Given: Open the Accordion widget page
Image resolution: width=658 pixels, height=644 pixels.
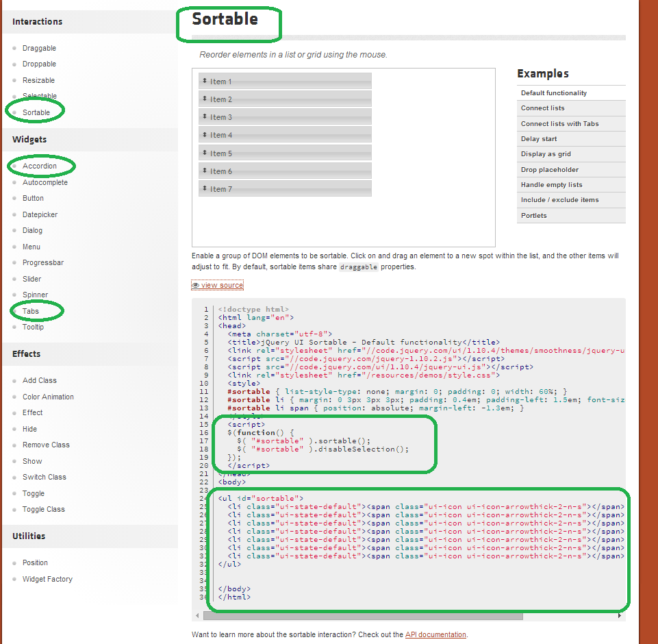Looking at the screenshot, I should (x=41, y=166).
